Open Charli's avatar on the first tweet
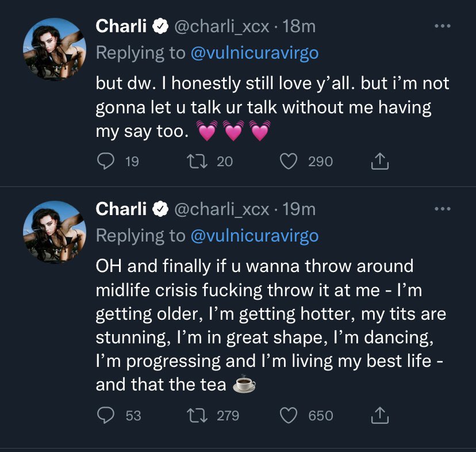476x452 pixels. point(50,49)
